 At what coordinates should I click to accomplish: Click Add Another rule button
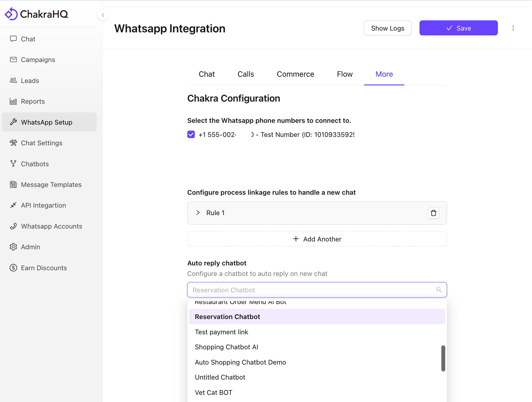[x=317, y=239]
